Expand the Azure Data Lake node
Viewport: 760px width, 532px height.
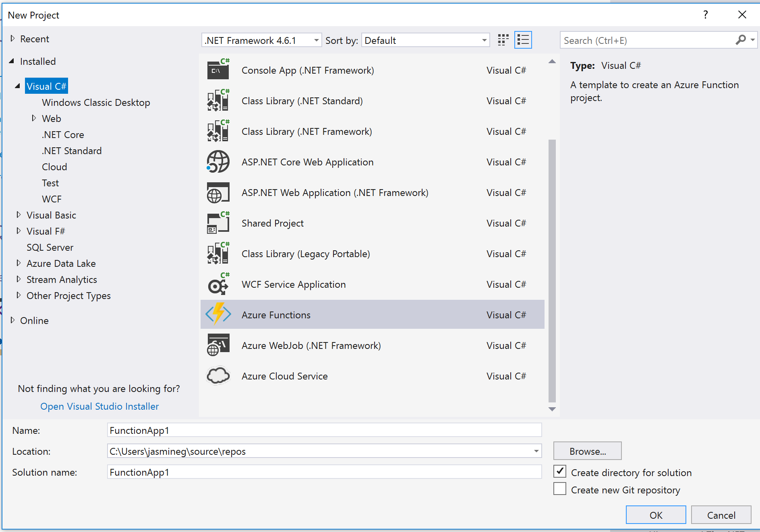click(x=19, y=263)
